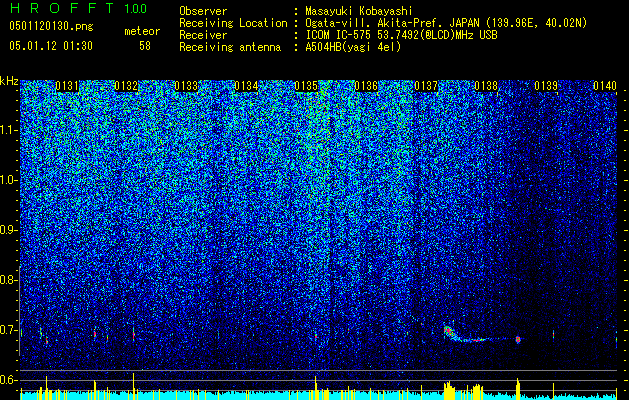Image resolution: width=629 pixels, height=400 pixels.
Task: Click the Observer label
Action: point(203,11)
